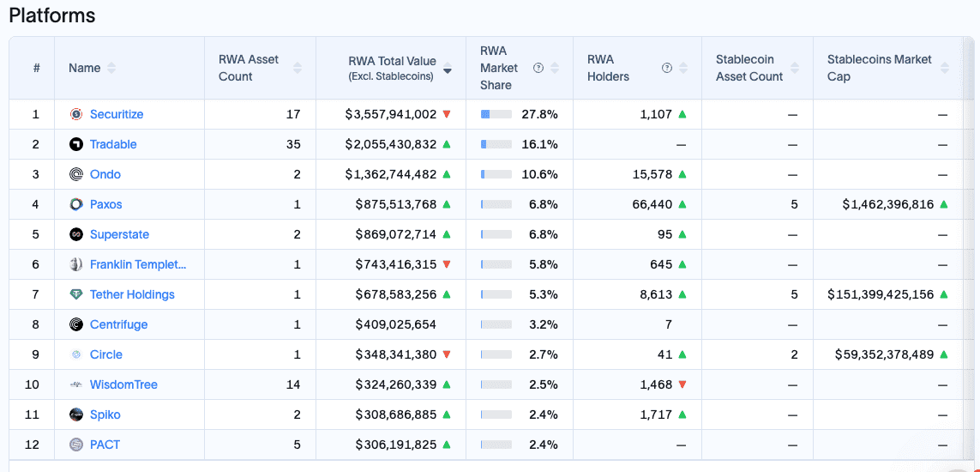
Task: Open the Superstate platform link
Action: click(119, 234)
